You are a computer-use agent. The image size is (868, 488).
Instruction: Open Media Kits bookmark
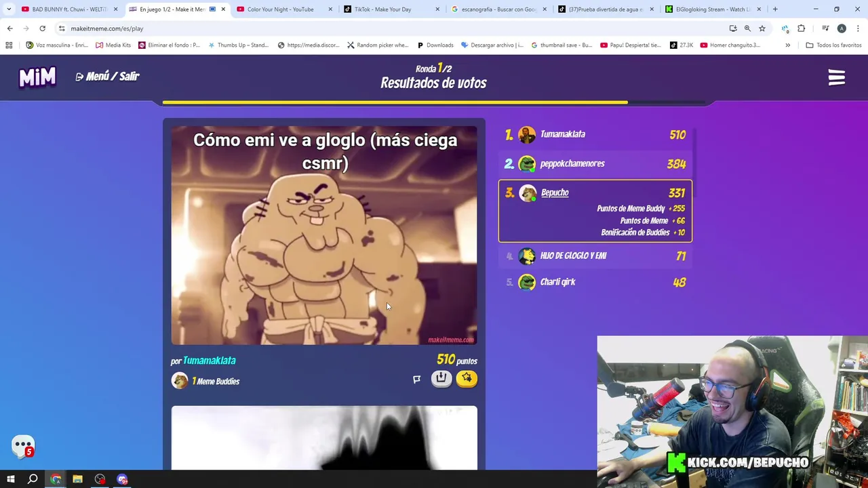pos(113,45)
